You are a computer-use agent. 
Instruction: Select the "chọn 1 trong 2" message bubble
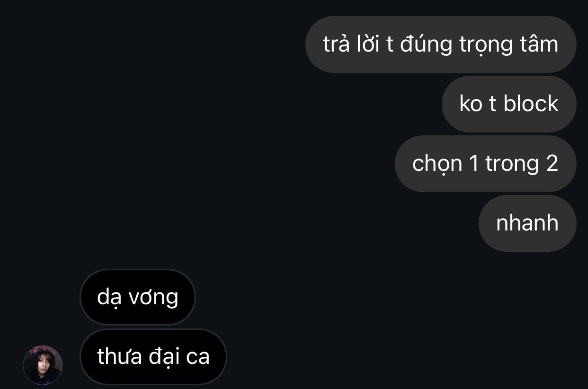tap(486, 164)
